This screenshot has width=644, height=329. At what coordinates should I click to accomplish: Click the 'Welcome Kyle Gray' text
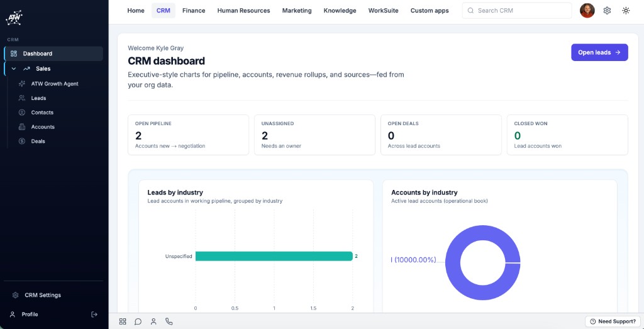[x=156, y=48]
